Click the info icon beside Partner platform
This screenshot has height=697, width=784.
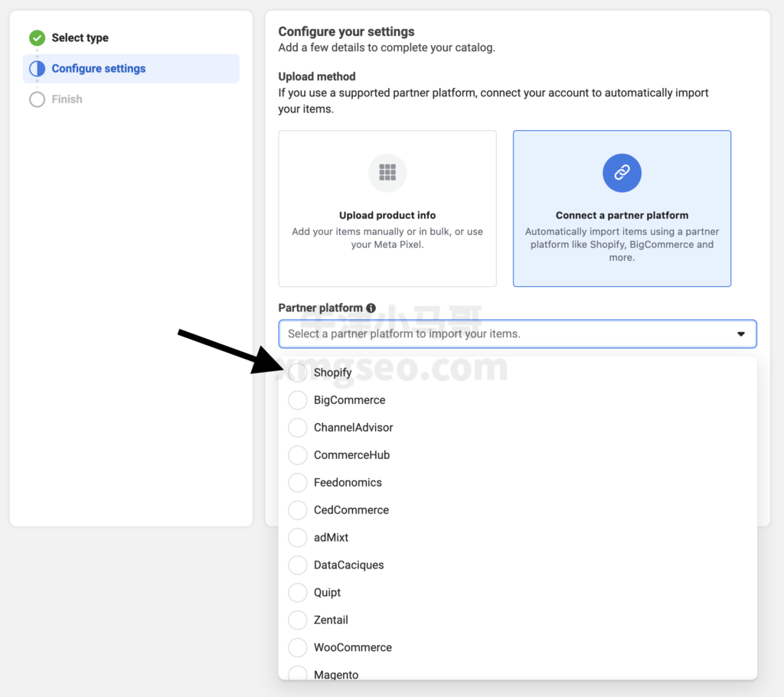pyautogui.click(x=371, y=308)
